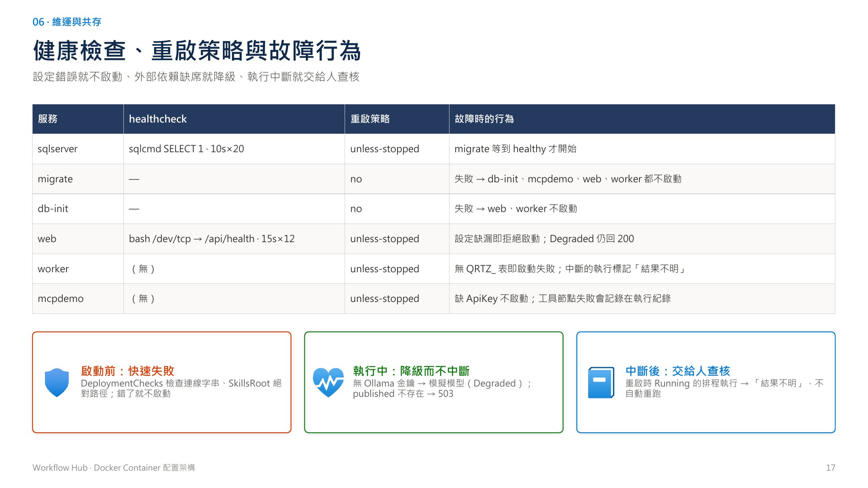Image resolution: width=868 pixels, height=488 pixels.
Task: Click the footer Workflow Hub · Docker Container
Action: point(114,468)
